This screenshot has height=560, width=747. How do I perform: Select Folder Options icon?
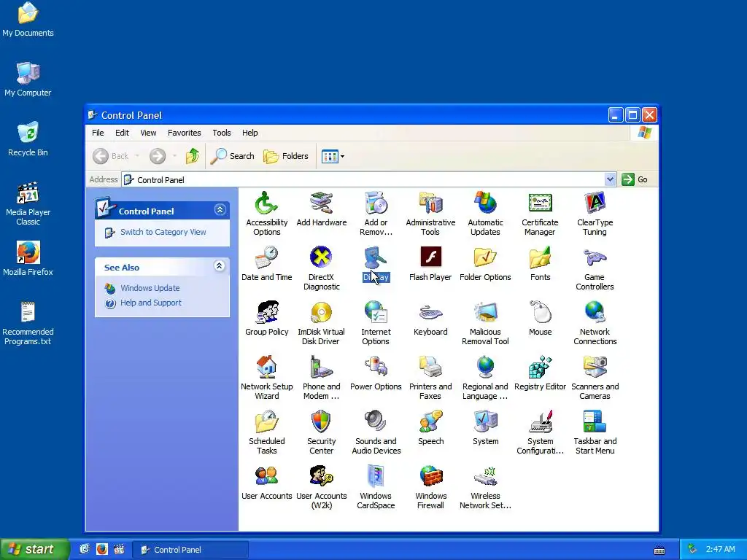(485, 257)
